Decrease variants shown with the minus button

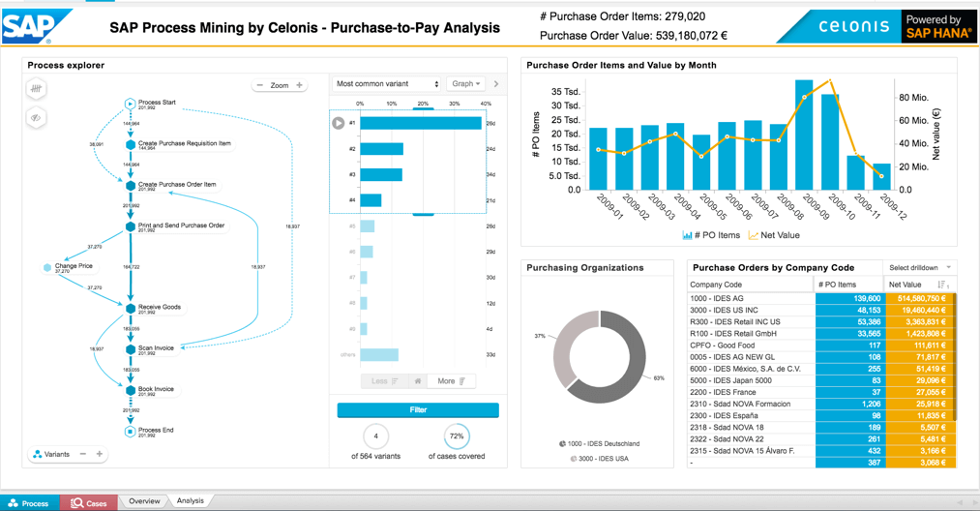point(83,454)
